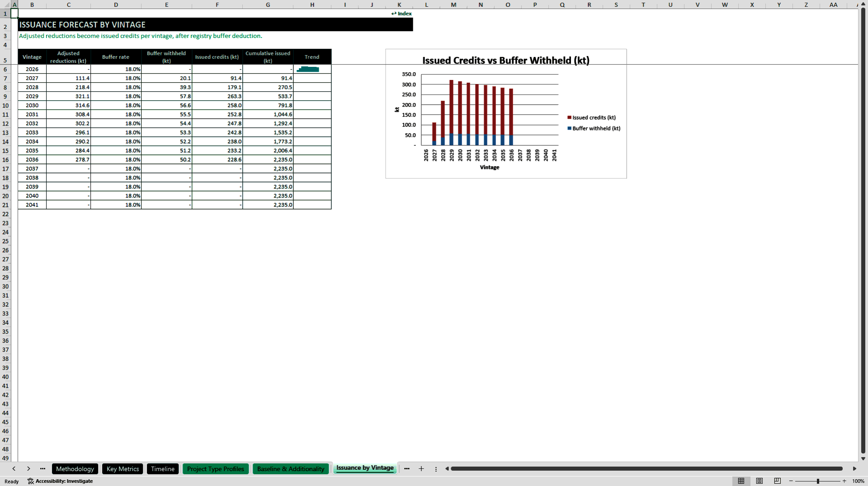Screen dimensions: 868x486
Task: Select buffer withheld value 50.2
Action: click(166, 159)
